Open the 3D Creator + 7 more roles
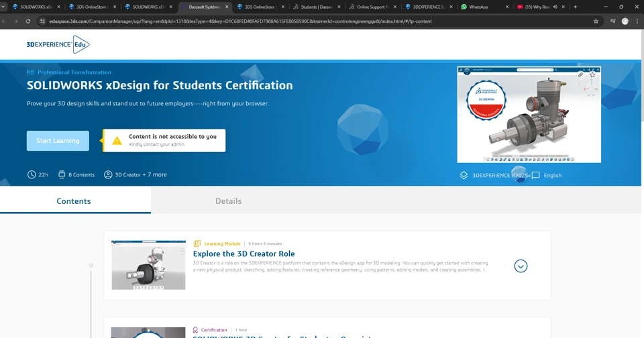Image resolution: width=644 pixels, height=338 pixels. tap(141, 174)
